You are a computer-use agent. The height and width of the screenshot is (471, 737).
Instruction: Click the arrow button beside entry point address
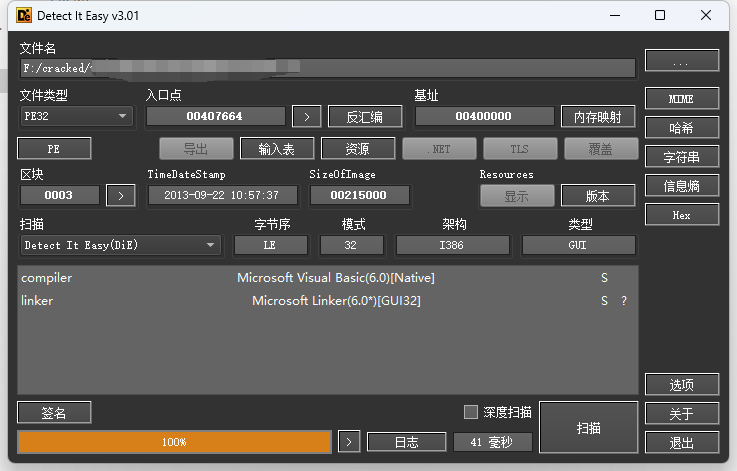[306, 116]
